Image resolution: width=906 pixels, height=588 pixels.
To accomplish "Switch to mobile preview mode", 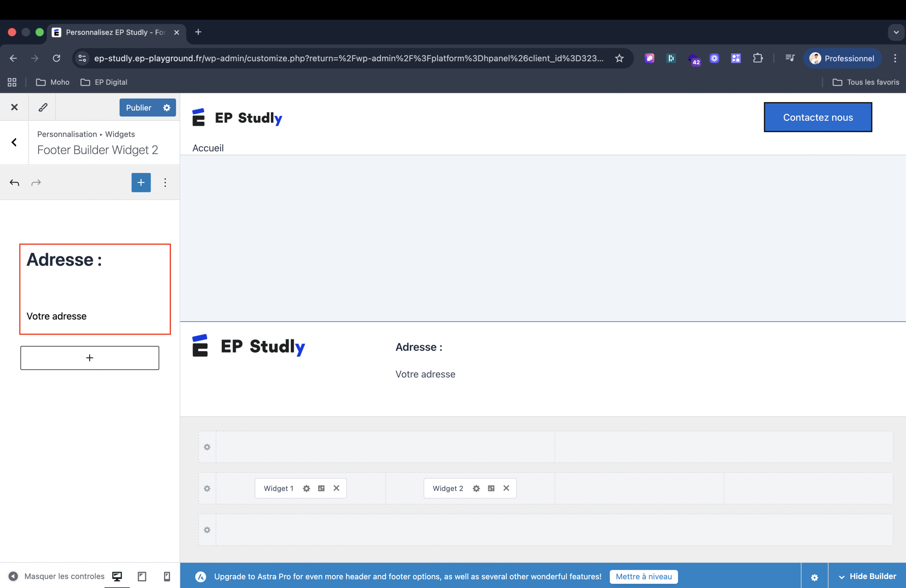I will click(x=167, y=576).
